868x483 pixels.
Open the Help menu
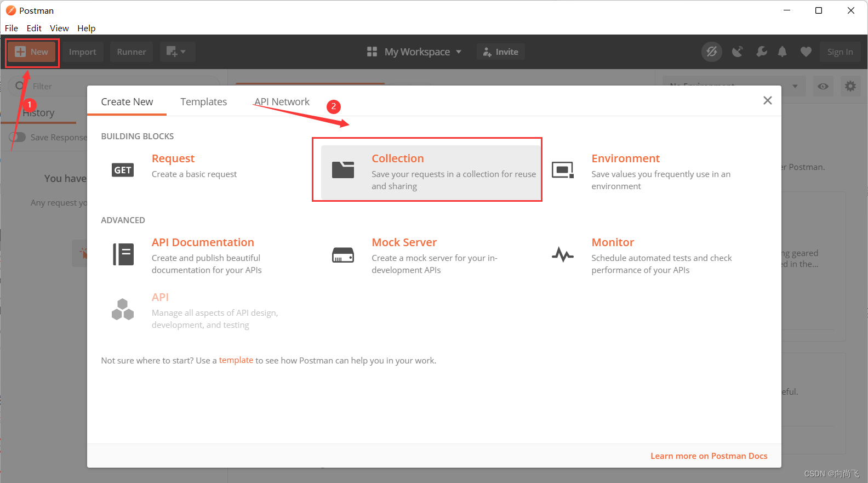(86, 28)
